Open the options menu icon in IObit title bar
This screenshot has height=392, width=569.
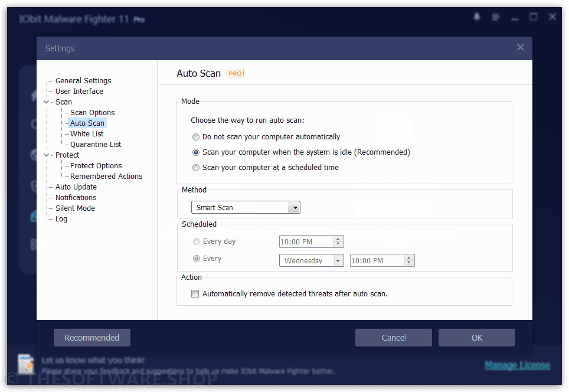pos(495,17)
